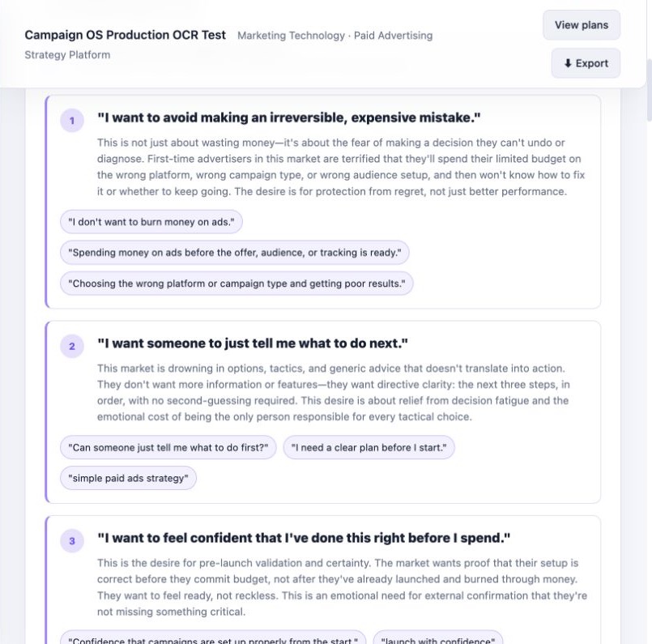Select "Confidence that campaigns are set up properly" chip
Screen dimensions: 652x644
pyautogui.click(x=213, y=638)
